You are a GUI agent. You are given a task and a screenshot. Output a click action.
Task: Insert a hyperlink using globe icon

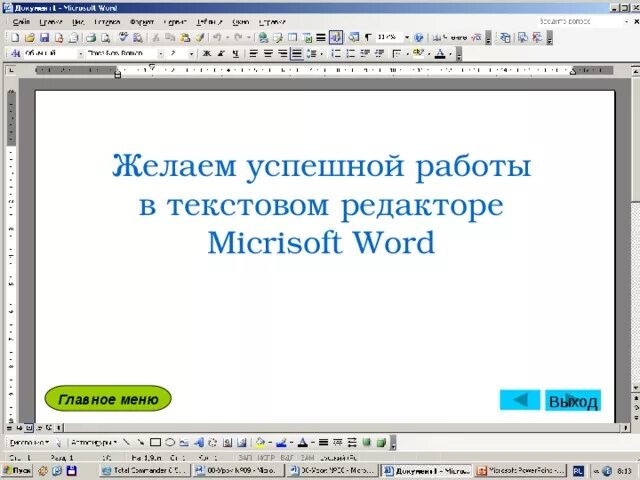[263, 38]
